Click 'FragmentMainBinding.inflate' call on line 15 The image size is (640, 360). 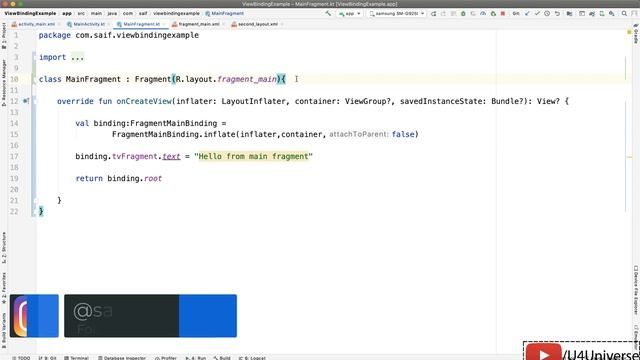173,134
